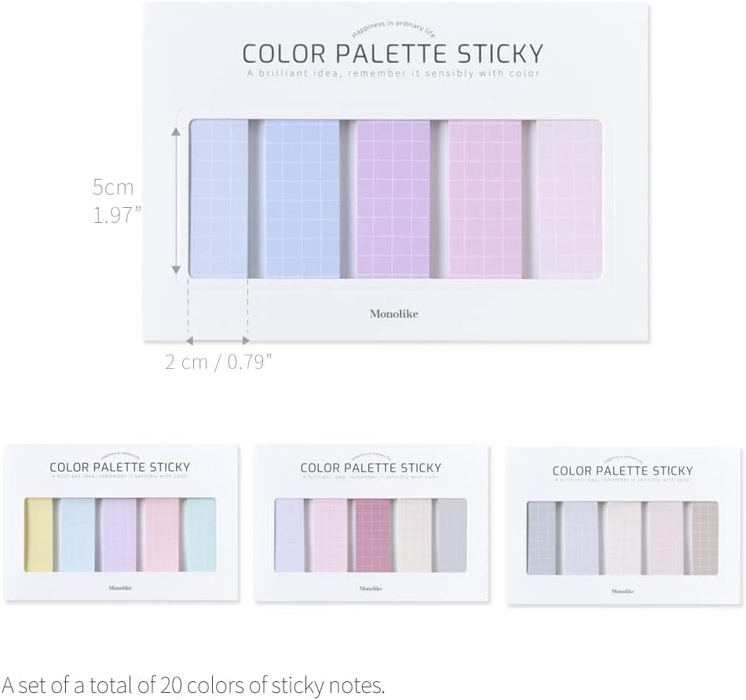Choose the purple center note in the large pack
The height and width of the screenshot is (700, 746).
(x=392, y=198)
